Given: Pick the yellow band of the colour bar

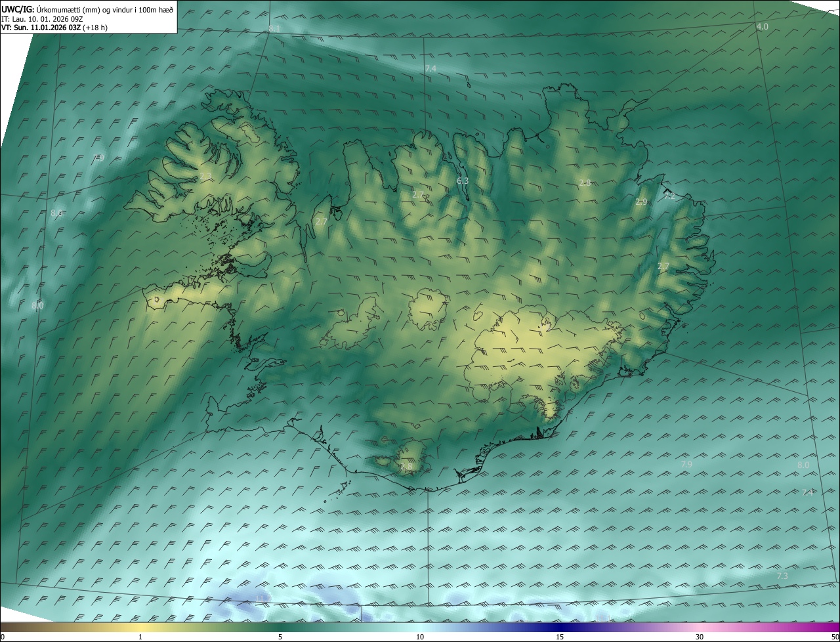Looking at the screenshot, I should point(140,628).
